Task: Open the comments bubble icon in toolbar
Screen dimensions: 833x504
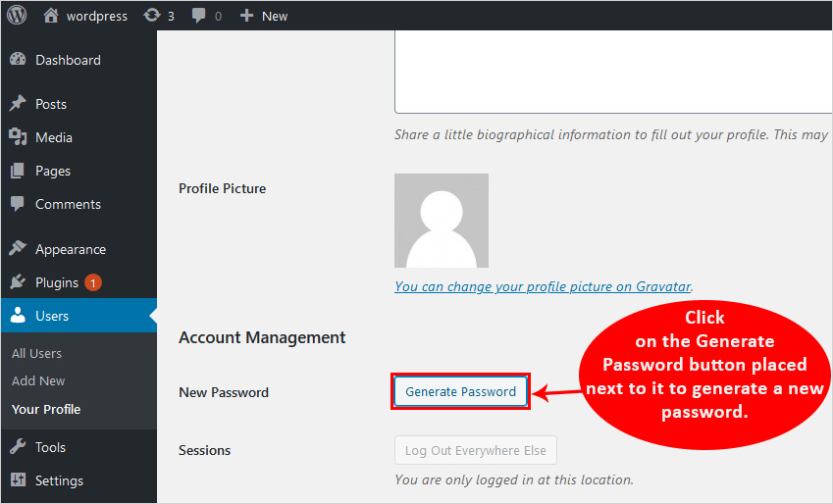Action: [198, 16]
